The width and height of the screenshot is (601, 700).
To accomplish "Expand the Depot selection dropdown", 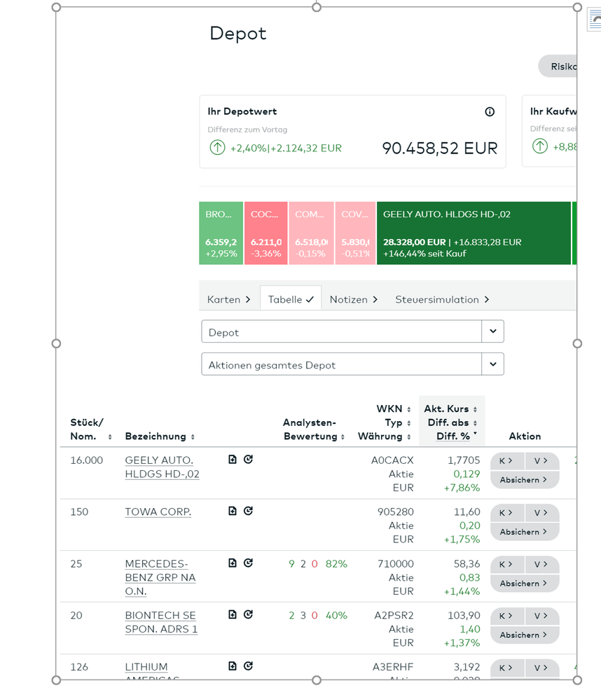I will pos(492,331).
